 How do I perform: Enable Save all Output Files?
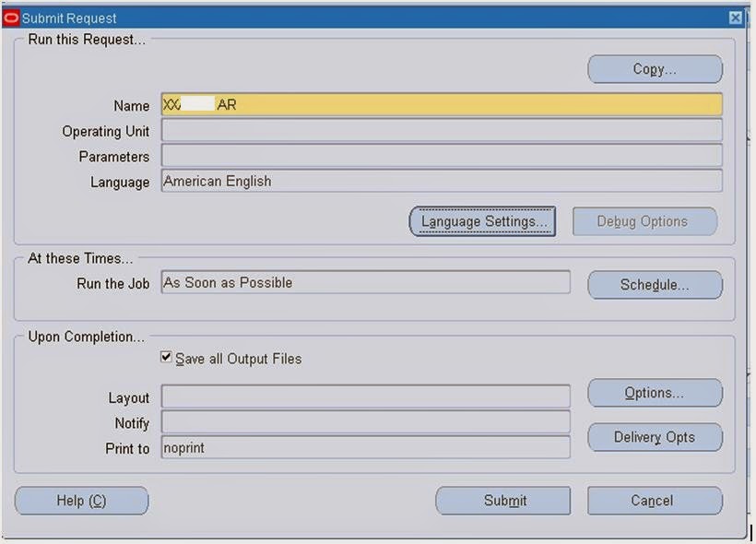point(166,359)
